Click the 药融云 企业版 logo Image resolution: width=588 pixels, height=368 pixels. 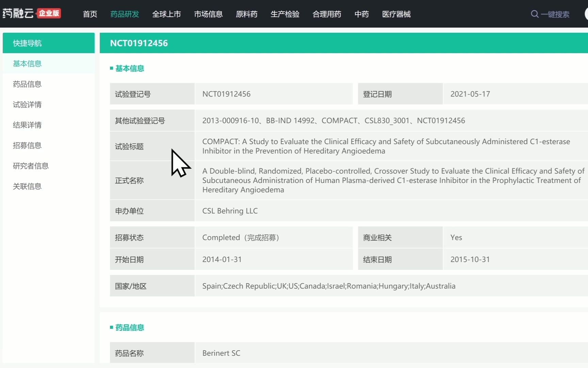tap(32, 13)
